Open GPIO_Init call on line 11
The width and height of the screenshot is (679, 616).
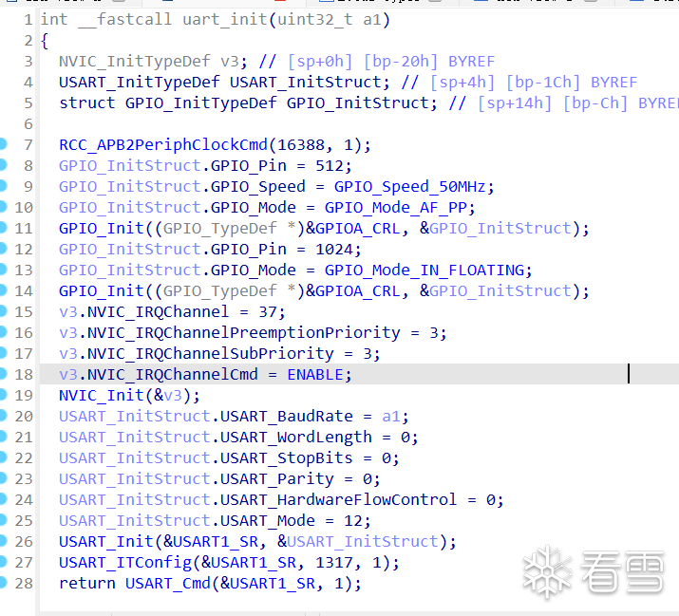pyautogui.click(x=102, y=229)
